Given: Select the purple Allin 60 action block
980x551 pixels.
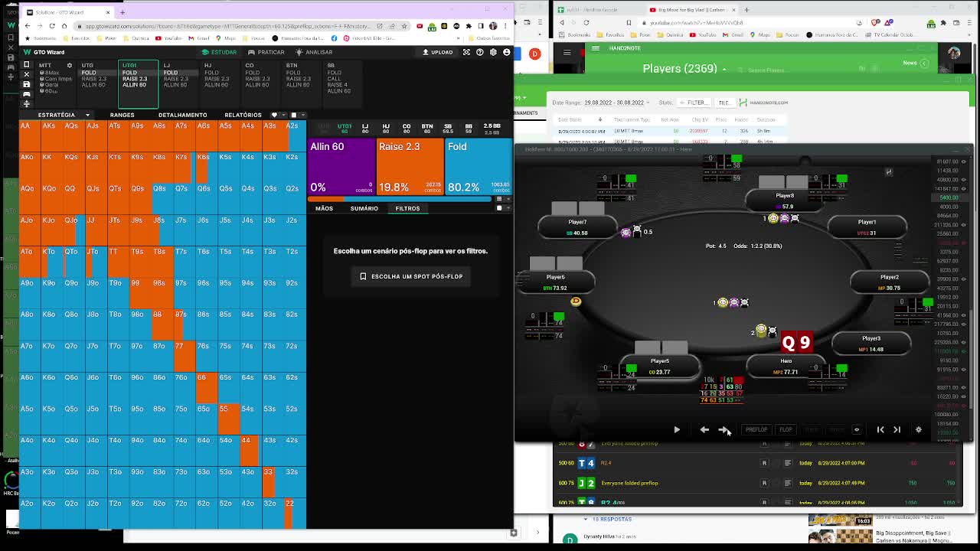Looking at the screenshot, I should point(341,167).
